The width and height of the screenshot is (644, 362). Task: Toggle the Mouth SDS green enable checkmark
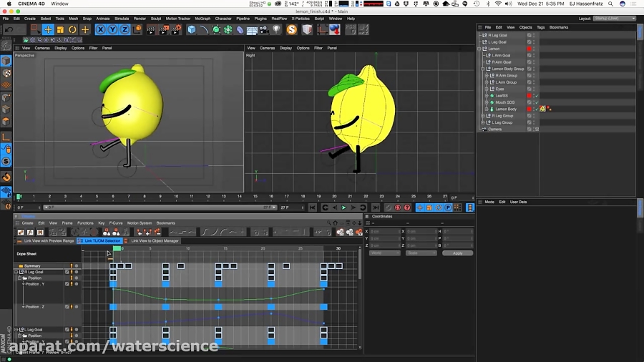point(537,102)
